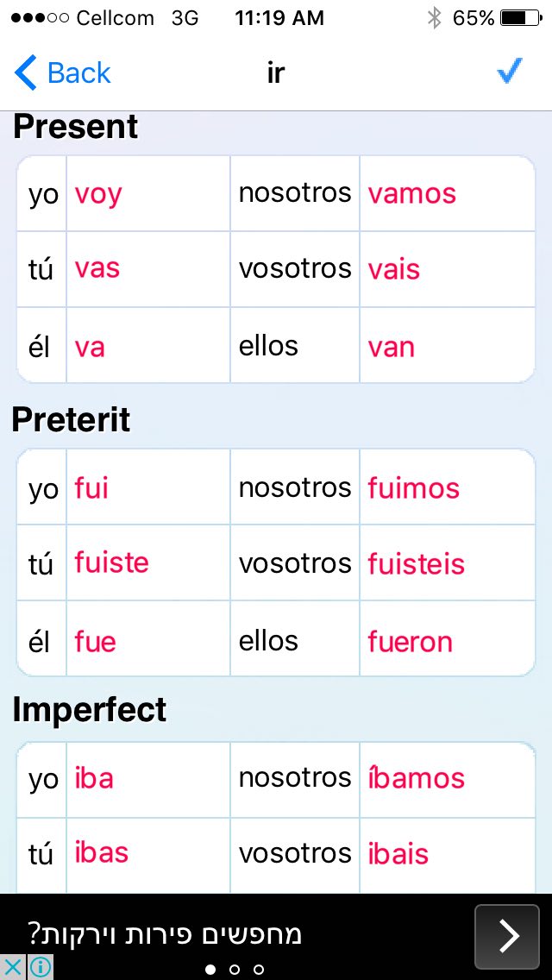Select the present form vamos
552x980 pixels.
[412, 194]
